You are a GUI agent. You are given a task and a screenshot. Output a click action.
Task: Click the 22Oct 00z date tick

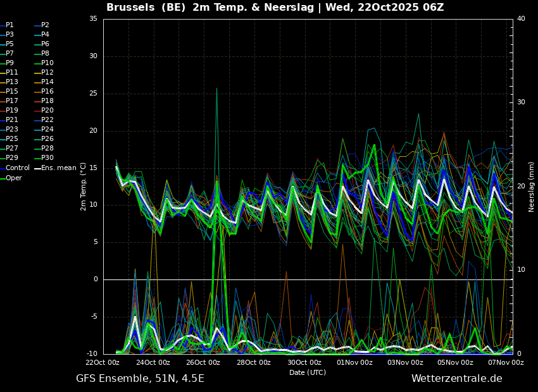pyautogui.click(x=103, y=363)
